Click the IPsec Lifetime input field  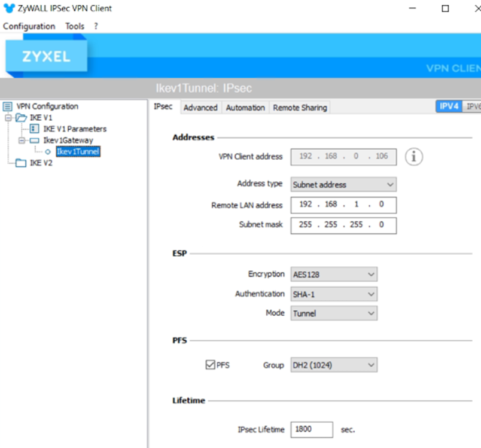[x=312, y=429]
